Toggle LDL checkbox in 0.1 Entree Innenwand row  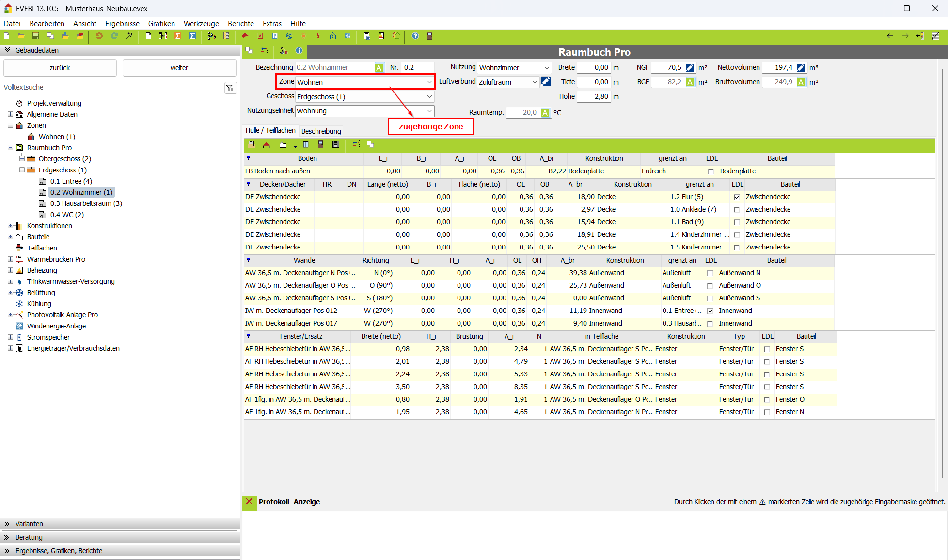(710, 311)
